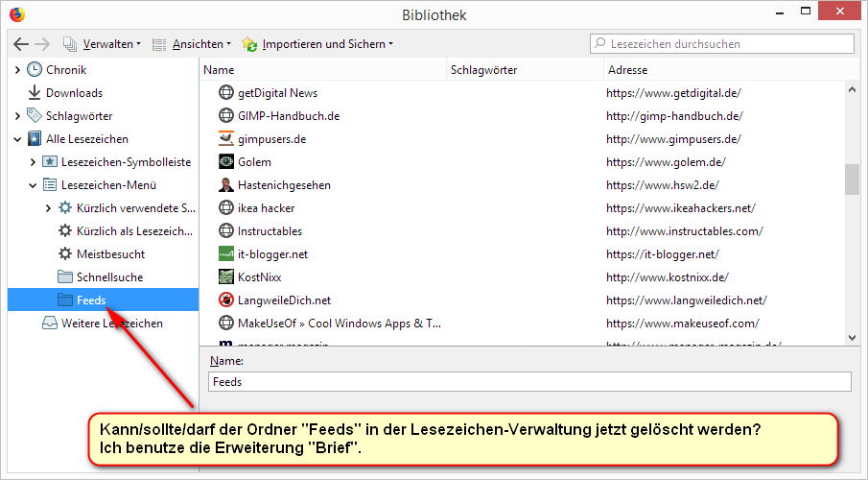Select Kürzlich als Lesezeich... entry
868x480 pixels.
click(134, 231)
